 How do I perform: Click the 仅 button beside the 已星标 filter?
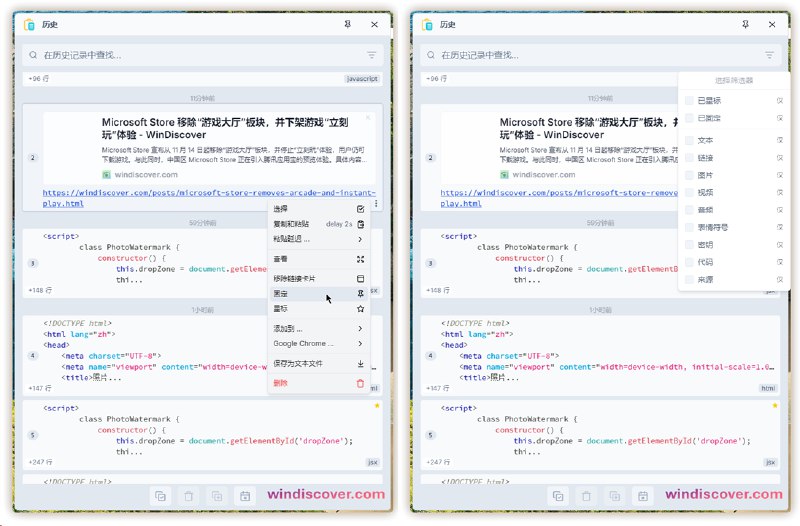[780, 101]
